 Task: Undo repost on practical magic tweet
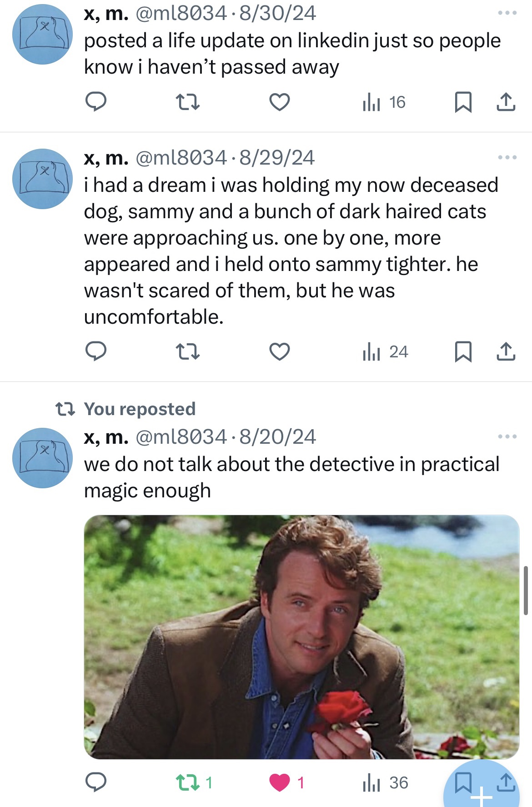point(187,782)
